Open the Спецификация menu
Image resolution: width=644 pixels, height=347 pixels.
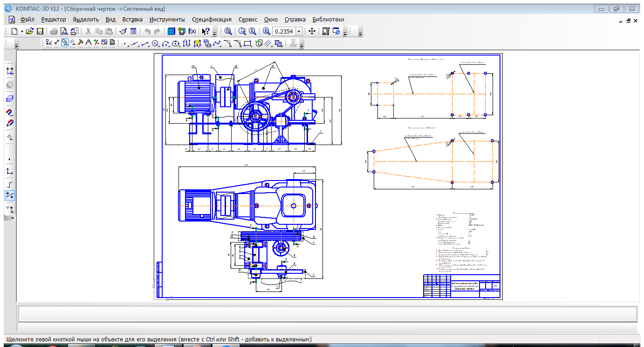point(212,20)
